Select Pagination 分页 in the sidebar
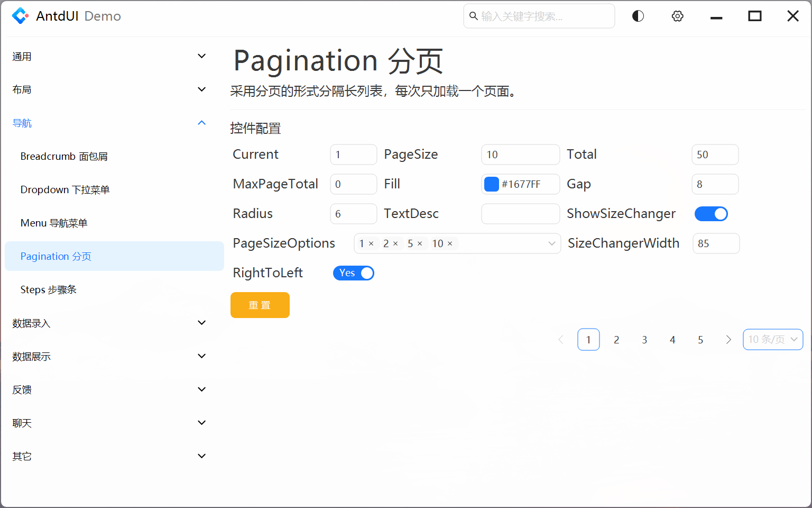 pos(56,256)
